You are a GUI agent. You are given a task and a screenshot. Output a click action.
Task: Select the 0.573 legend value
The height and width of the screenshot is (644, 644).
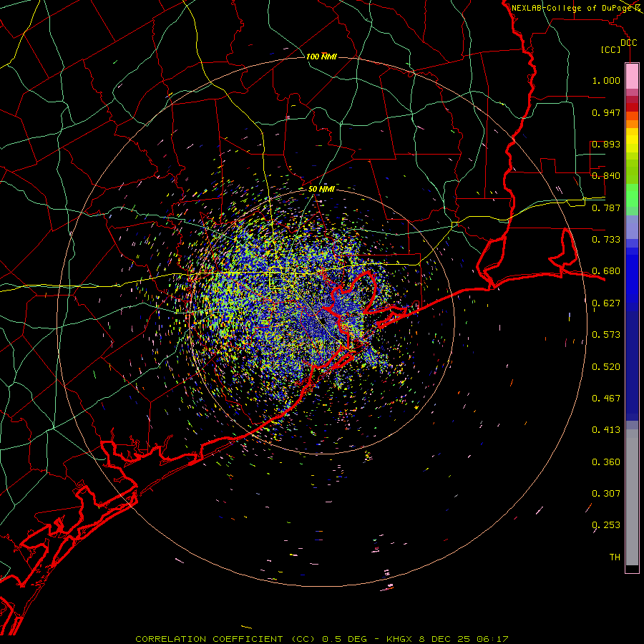click(x=606, y=335)
